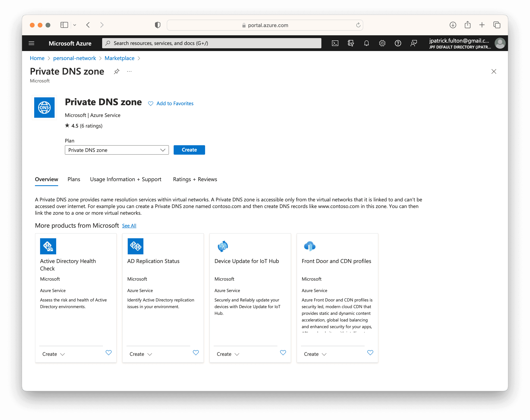This screenshot has width=530, height=420.
Task: Open the Help question mark icon
Action: click(398, 43)
